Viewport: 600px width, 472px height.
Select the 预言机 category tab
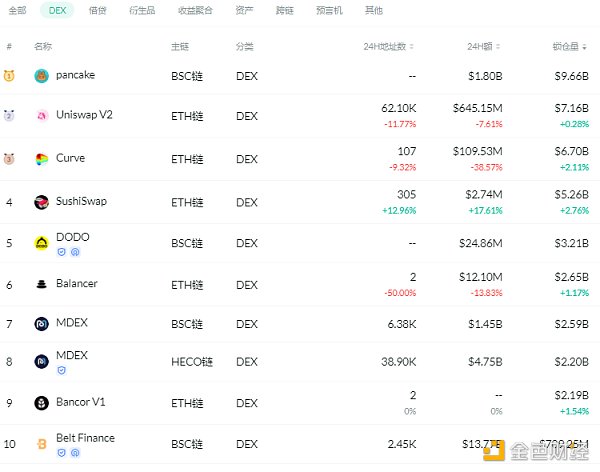pos(328,10)
